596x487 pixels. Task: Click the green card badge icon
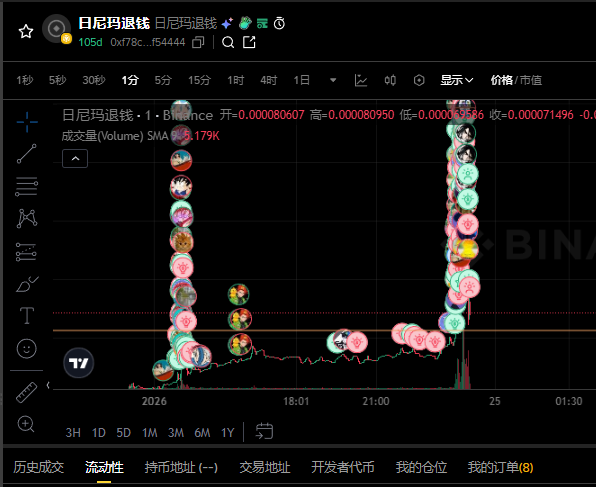[x=262, y=24]
